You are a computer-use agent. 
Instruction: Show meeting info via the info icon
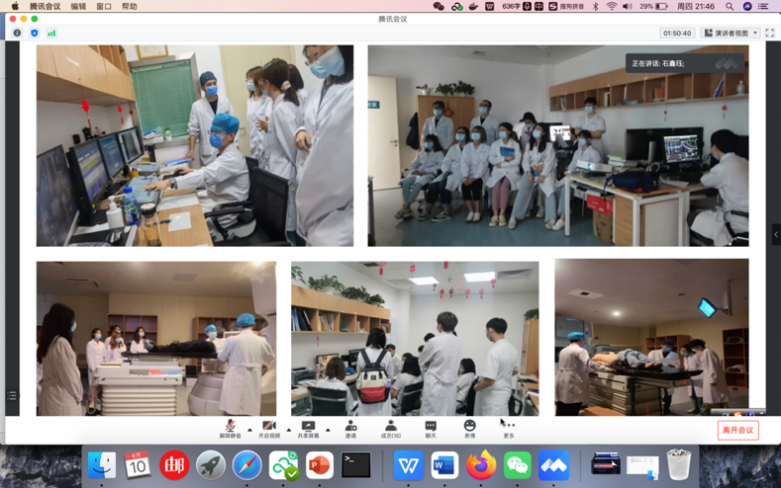pyautogui.click(x=17, y=33)
